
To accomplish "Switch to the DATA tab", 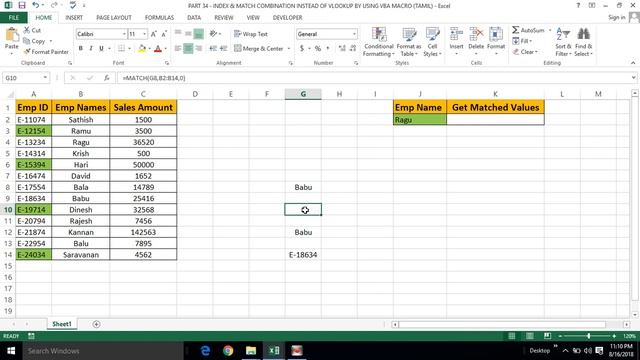I will coord(194,18).
